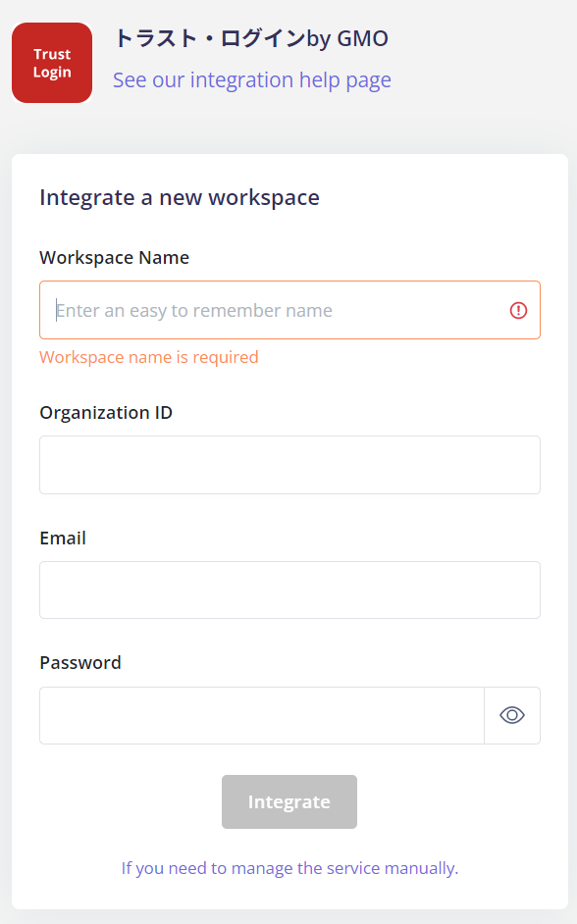
Task: Select the Email text box
Action: [289, 590]
